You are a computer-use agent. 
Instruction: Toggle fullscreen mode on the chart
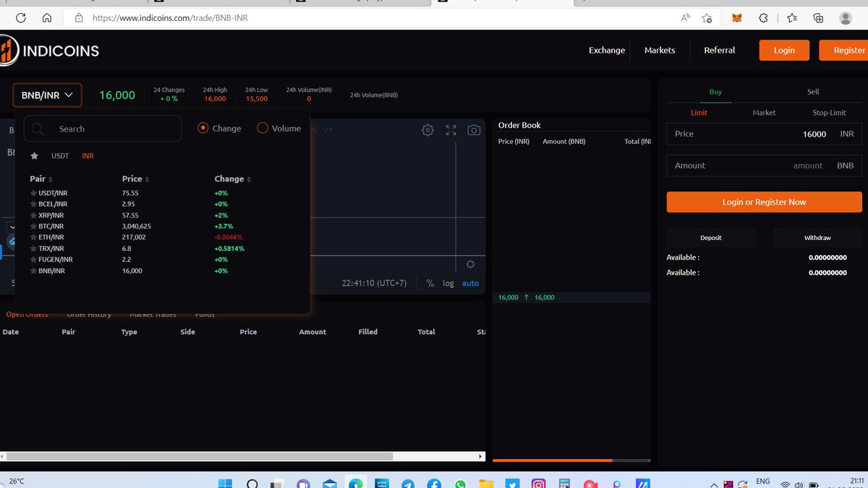click(451, 130)
